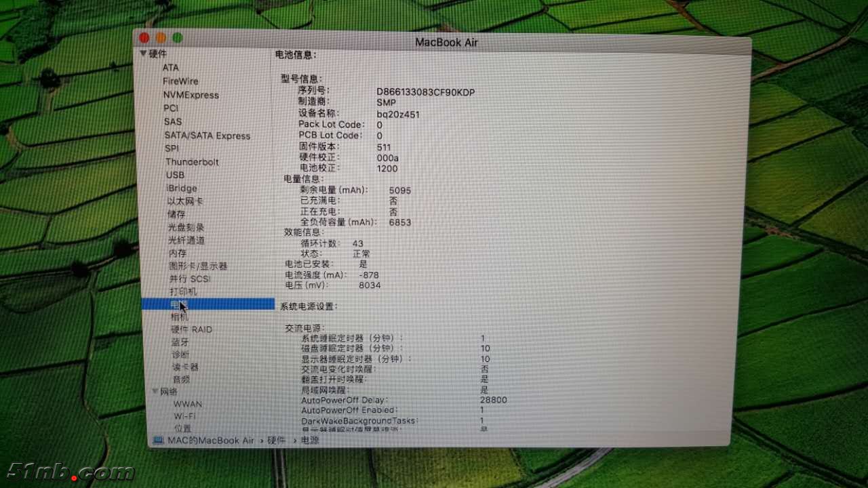
Task: Collapse the 网络 disclosure triangle
Action: point(155,391)
